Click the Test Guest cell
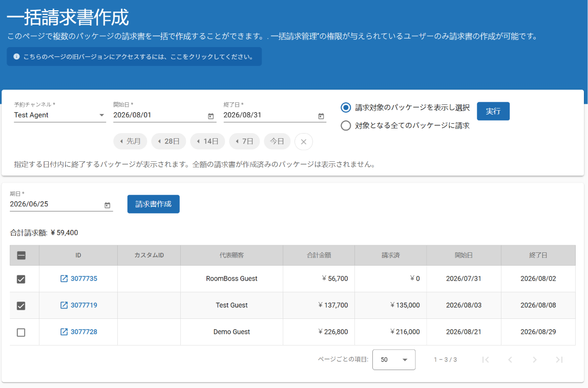Image resolution: width=588 pixels, height=388 pixels. point(232,305)
